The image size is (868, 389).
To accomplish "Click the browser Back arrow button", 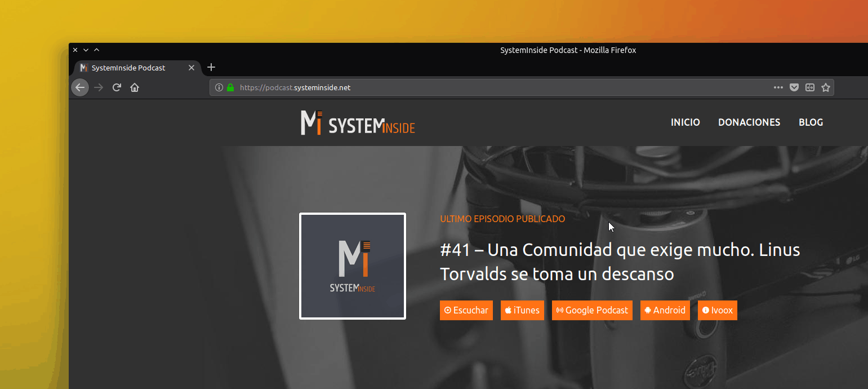I will tap(80, 87).
